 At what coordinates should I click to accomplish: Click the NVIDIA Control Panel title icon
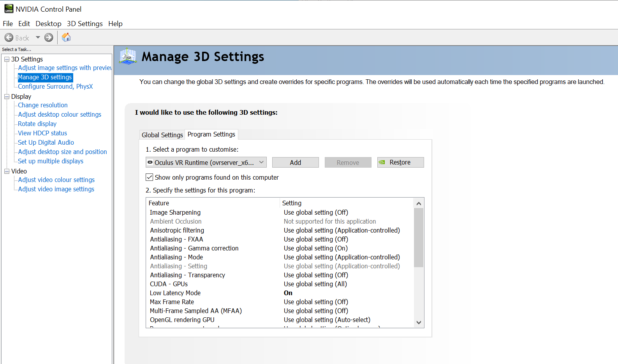click(9, 9)
